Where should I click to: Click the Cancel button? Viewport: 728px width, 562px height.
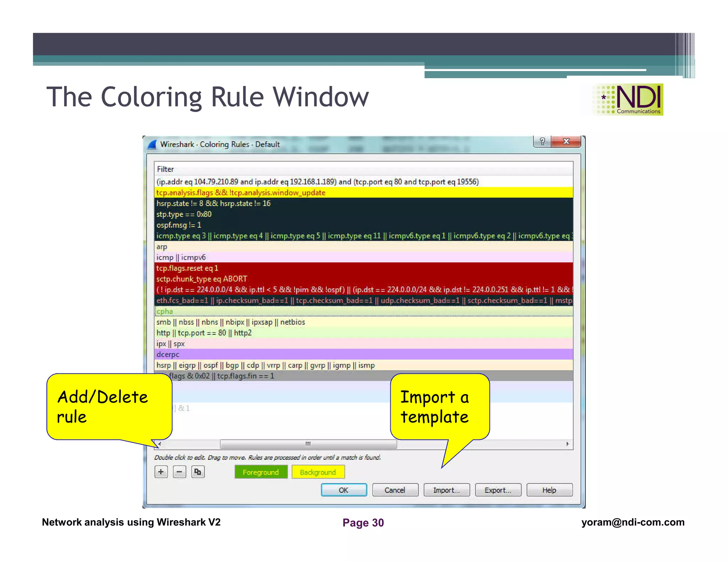coord(395,490)
